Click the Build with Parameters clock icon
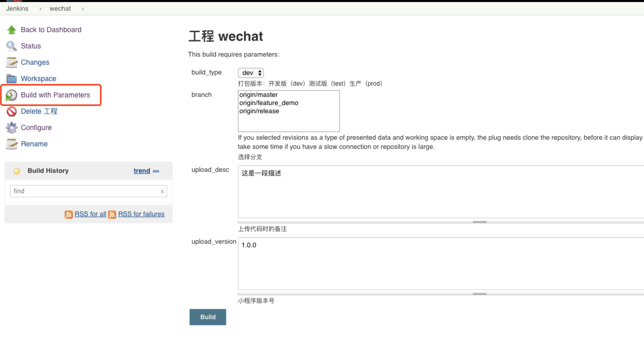 [x=11, y=95]
